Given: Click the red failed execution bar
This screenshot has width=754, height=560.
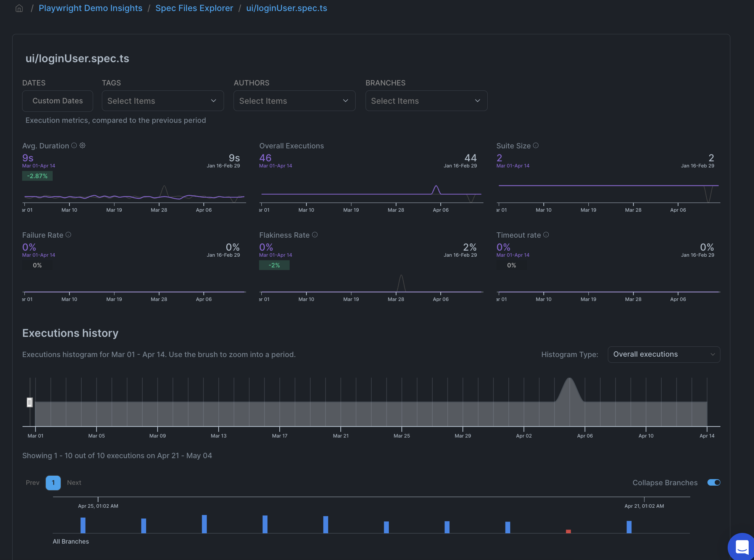Looking at the screenshot, I should [x=568, y=531].
